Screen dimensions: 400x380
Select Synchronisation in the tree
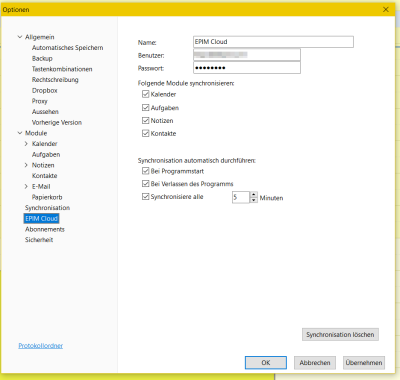click(x=47, y=208)
